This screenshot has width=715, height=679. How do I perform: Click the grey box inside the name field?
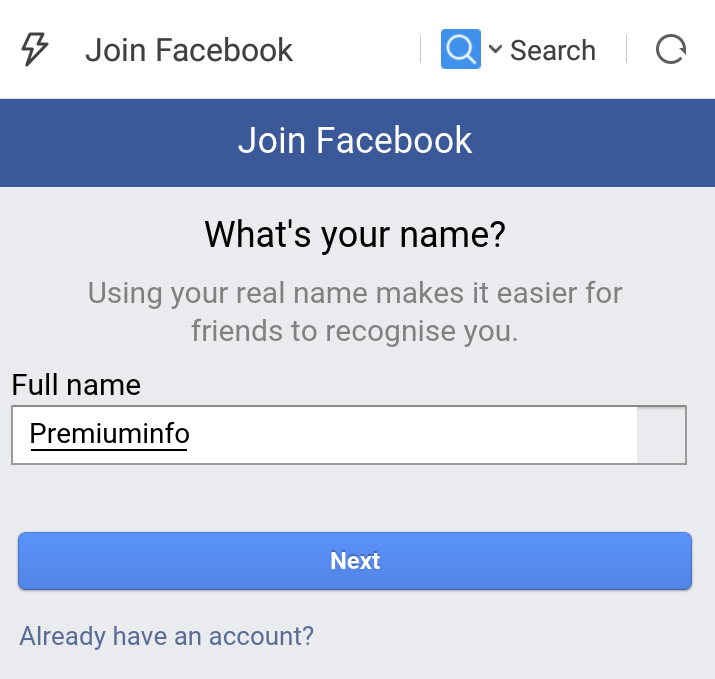[x=661, y=435]
